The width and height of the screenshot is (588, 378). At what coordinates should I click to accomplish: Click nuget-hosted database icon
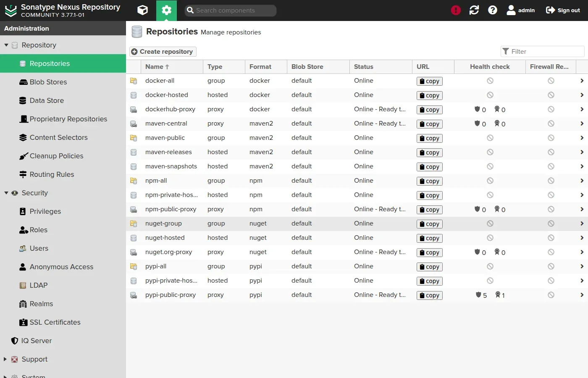(134, 238)
